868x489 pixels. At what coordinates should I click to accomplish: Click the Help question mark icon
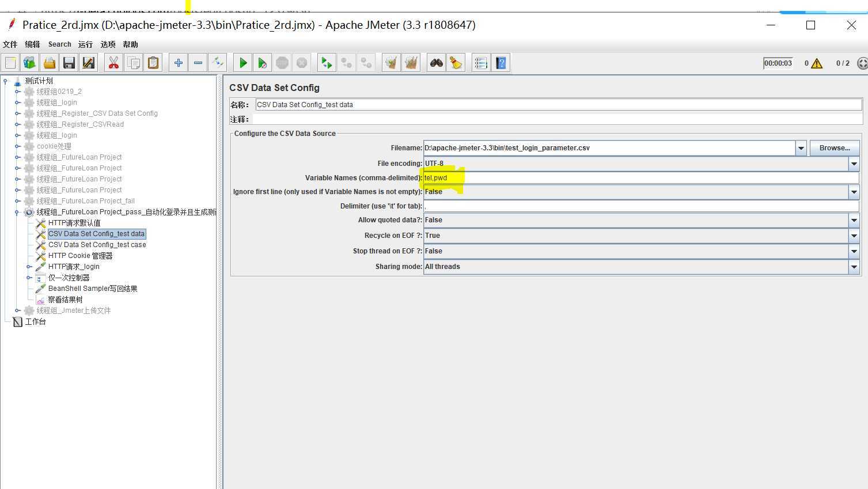tap(501, 63)
